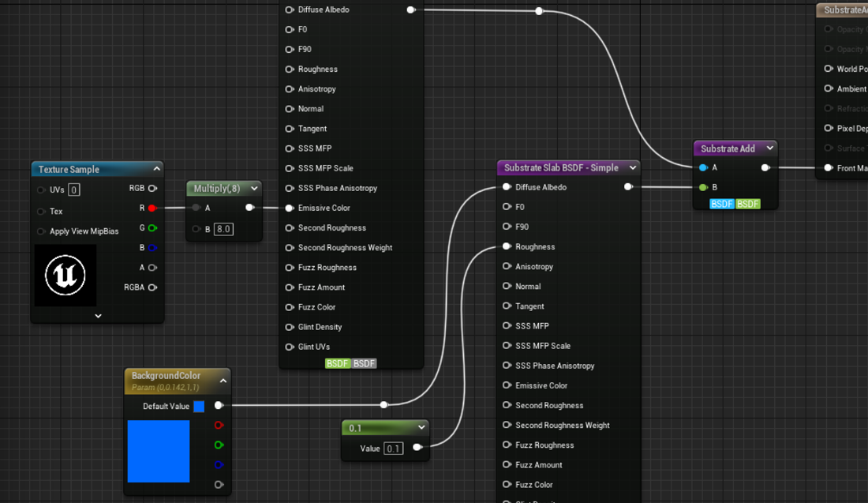Click the wire reroute point near BackgroundColor wire

click(384, 405)
